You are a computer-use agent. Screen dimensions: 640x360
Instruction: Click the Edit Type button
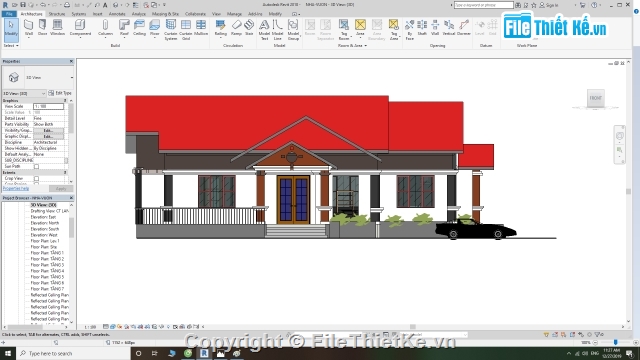60,93
